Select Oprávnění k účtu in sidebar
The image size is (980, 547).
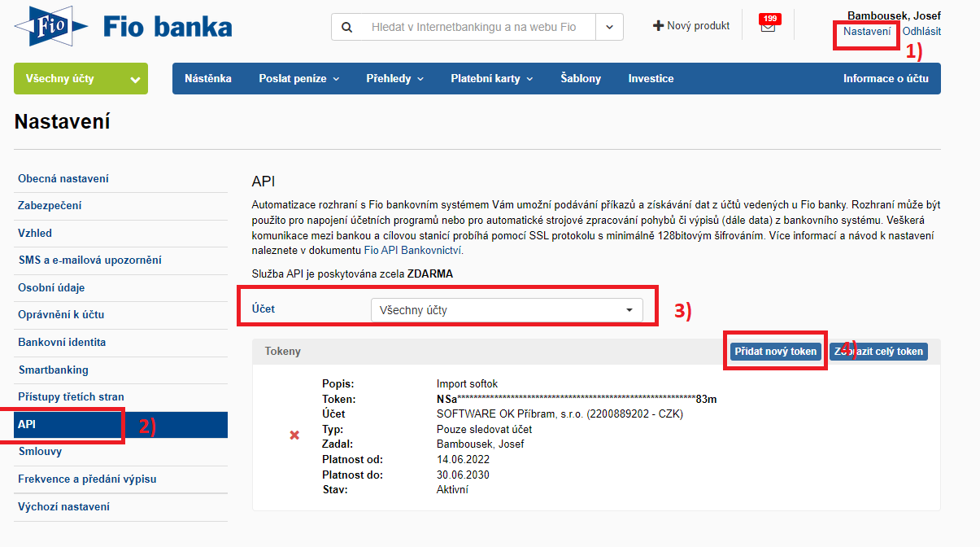[61, 315]
